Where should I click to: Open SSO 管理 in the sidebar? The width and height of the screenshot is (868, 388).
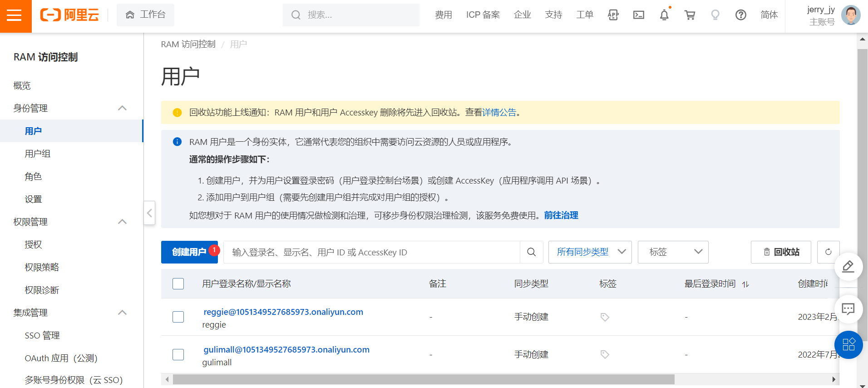pyautogui.click(x=42, y=335)
